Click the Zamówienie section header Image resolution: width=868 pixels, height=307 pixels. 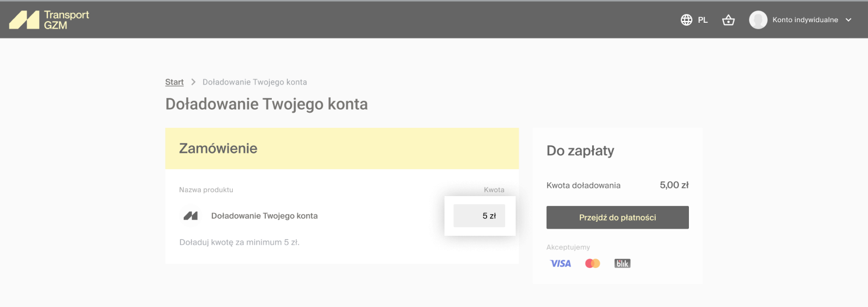pyautogui.click(x=218, y=148)
